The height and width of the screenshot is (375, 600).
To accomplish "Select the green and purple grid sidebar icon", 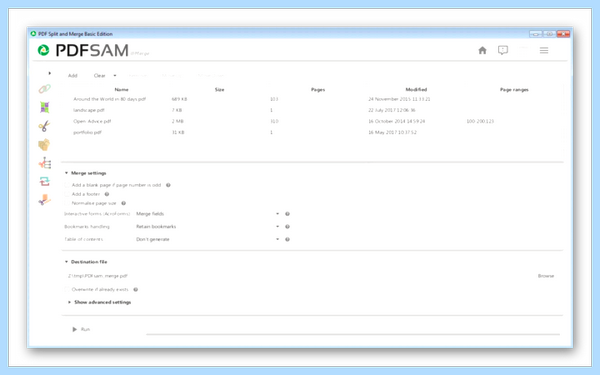I will [x=44, y=108].
